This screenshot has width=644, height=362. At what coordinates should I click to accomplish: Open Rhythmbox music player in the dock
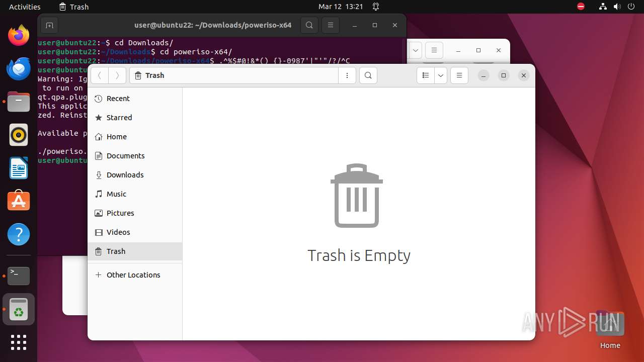point(19,135)
